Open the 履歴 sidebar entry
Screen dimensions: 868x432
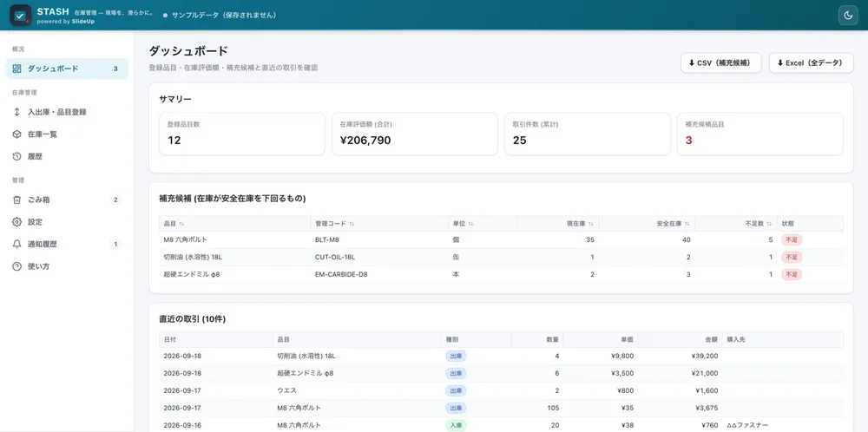pos(67,156)
